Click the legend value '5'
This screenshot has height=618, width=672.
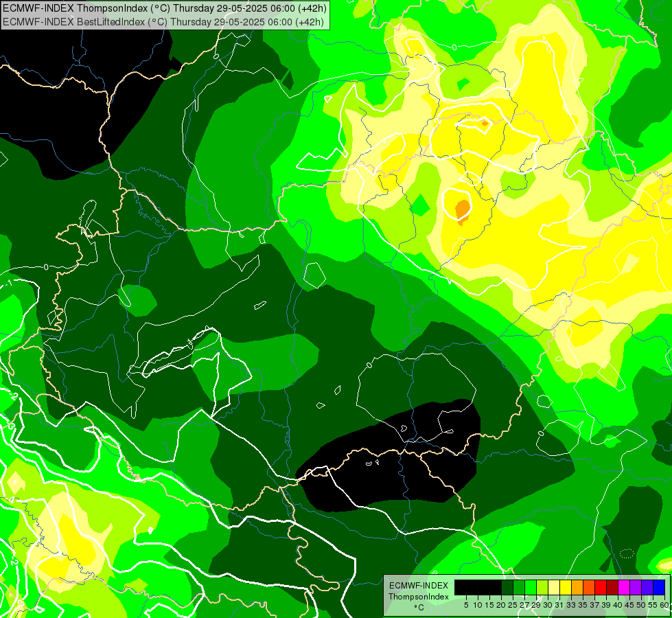point(466,605)
